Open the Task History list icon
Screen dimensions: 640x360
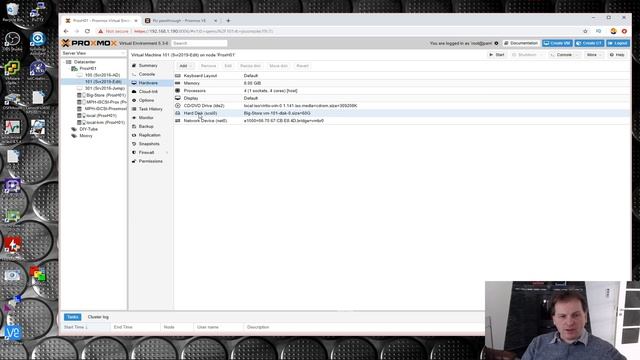coord(134,109)
